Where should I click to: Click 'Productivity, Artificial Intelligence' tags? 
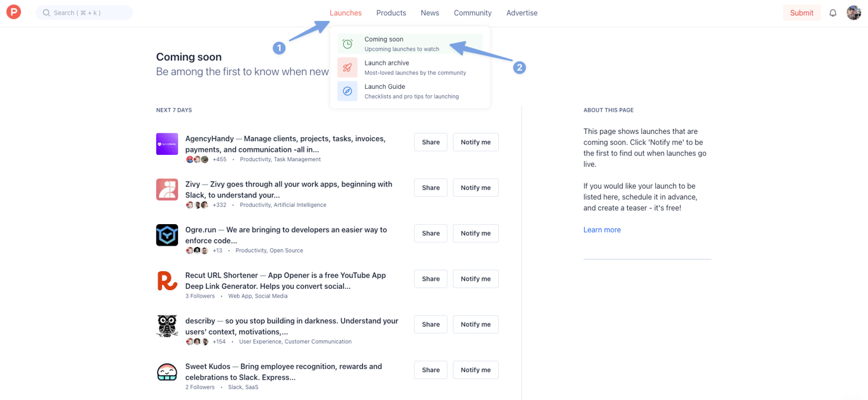(283, 205)
